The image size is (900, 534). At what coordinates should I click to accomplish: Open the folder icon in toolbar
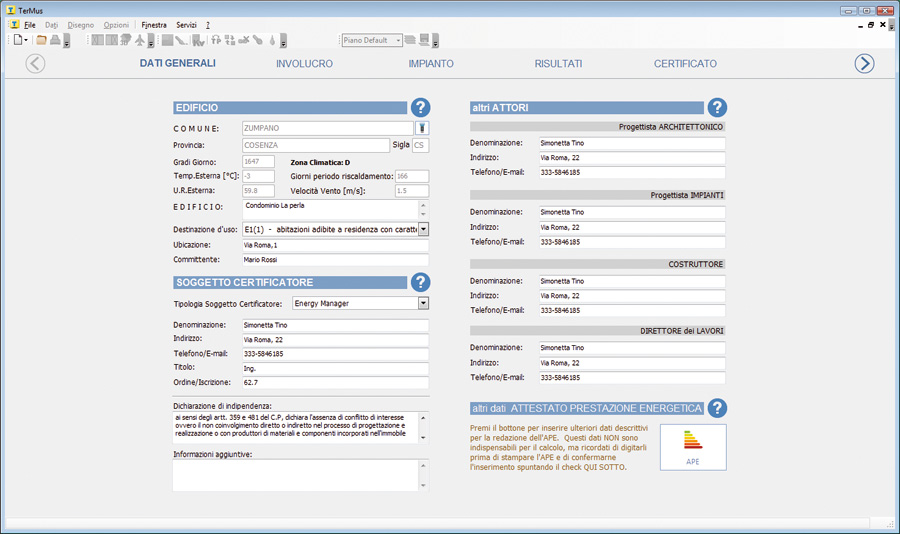pos(41,40)
